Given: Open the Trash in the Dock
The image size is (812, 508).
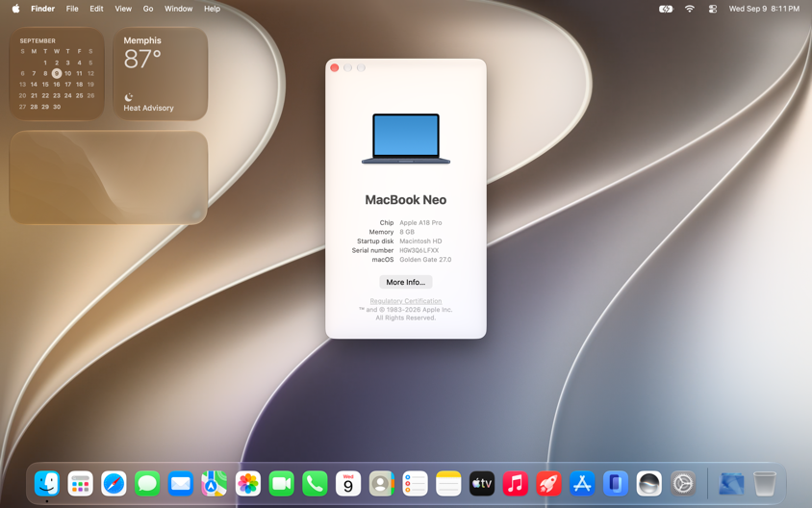Looking at the screenshot, I should pyautogui.click(x=764, y=484).
